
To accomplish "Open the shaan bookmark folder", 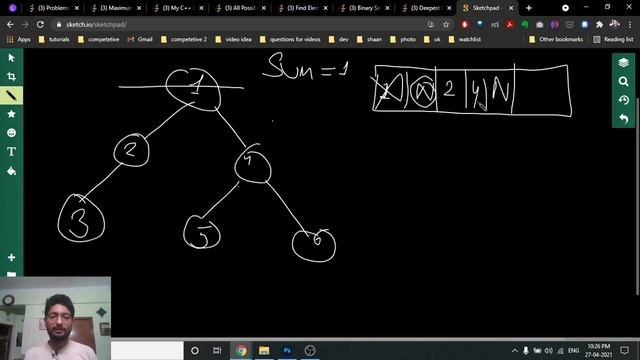I will click(369, 39).
